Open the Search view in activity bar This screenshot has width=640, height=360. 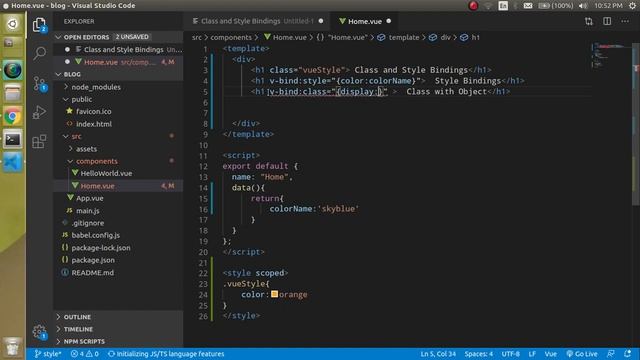coord(39,53)
